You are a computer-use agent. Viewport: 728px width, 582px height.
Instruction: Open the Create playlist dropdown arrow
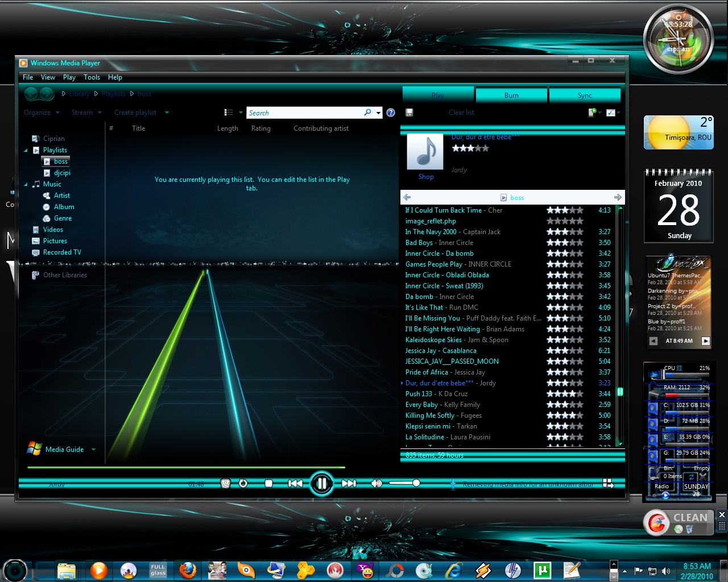[167, 113]
